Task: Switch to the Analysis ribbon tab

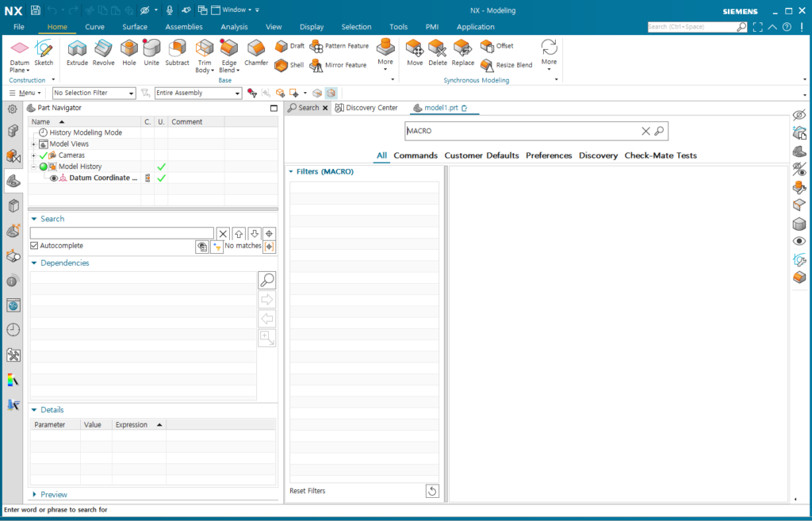Action: [234, 27]
